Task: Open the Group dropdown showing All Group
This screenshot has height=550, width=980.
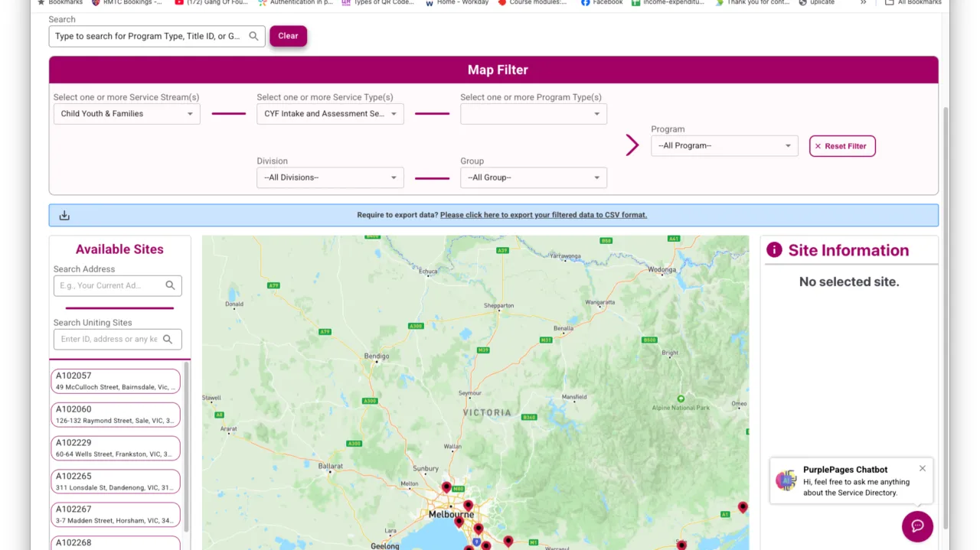Action: [x=534, y=177]
